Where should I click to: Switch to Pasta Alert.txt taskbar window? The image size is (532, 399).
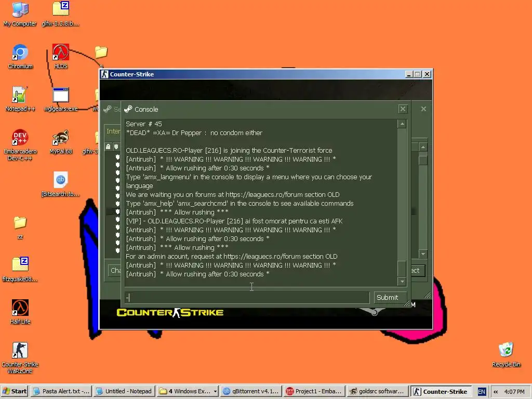(61, 391)
